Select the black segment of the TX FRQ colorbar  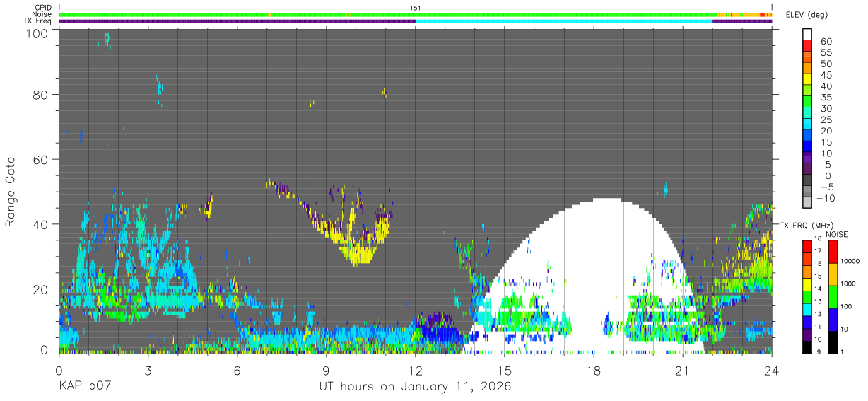pyautogui.click(x=806, y=347)
